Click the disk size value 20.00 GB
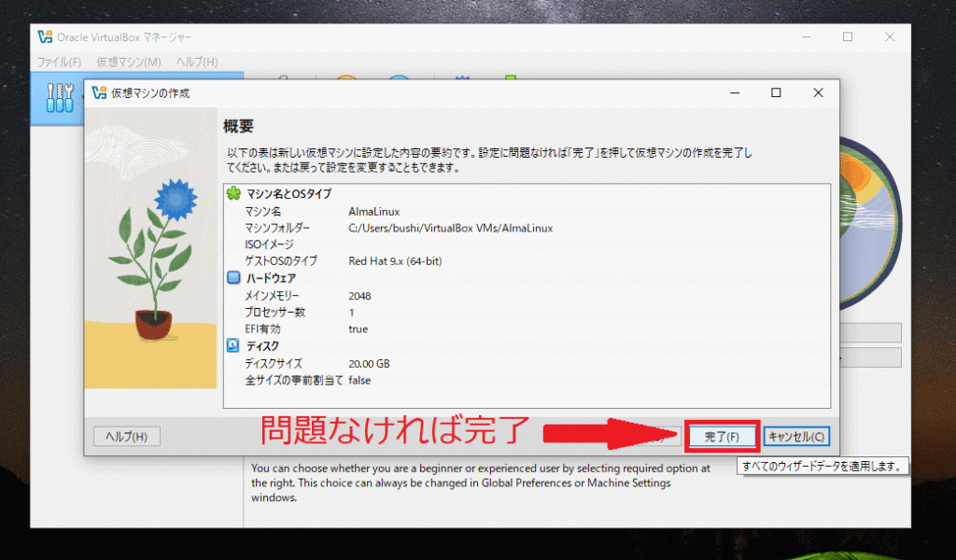The width and height of the screenshot is (956, 560). 369,364
